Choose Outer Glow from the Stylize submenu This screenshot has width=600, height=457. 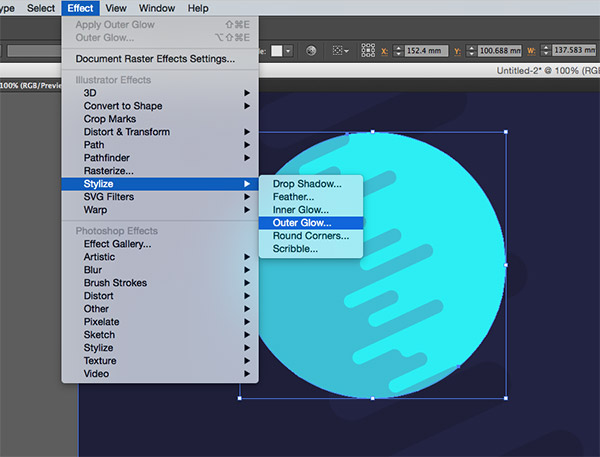coord(301,223)
